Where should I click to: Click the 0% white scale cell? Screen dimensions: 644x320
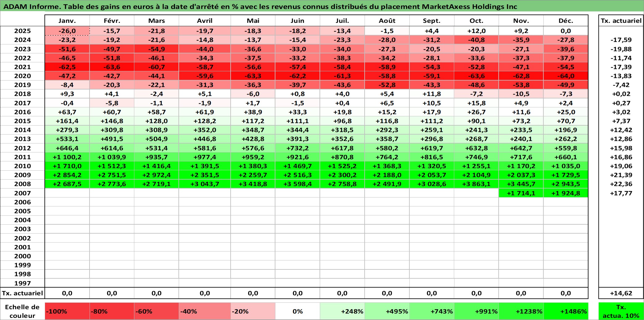[x=298, y=311]
